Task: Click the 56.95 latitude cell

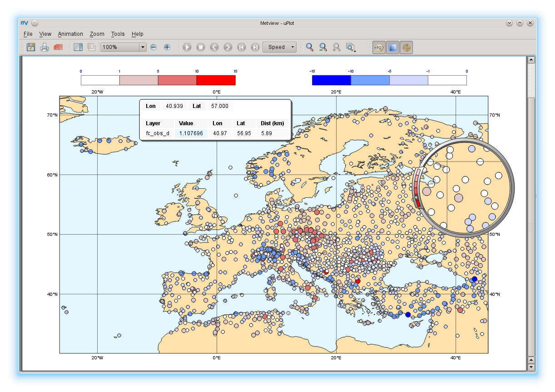Action: click(x=244, y=133)
